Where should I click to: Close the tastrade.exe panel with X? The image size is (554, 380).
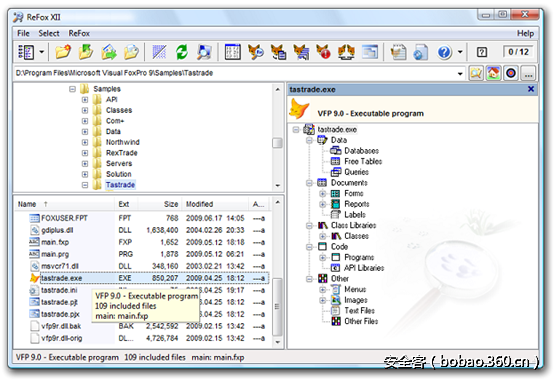point(531,89)
